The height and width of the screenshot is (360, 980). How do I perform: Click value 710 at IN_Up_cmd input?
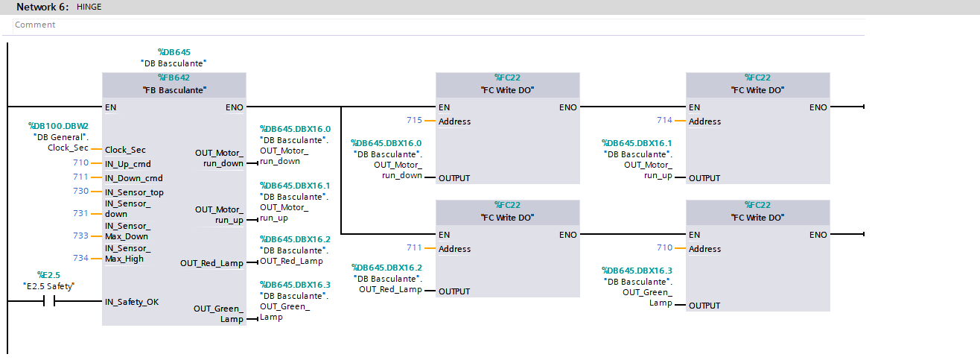(80, 163)
